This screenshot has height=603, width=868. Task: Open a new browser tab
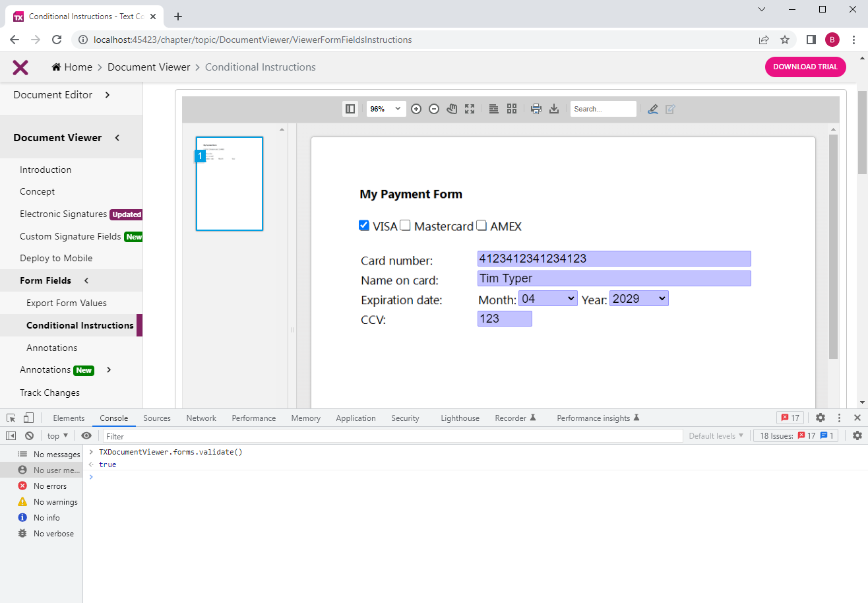177,16
